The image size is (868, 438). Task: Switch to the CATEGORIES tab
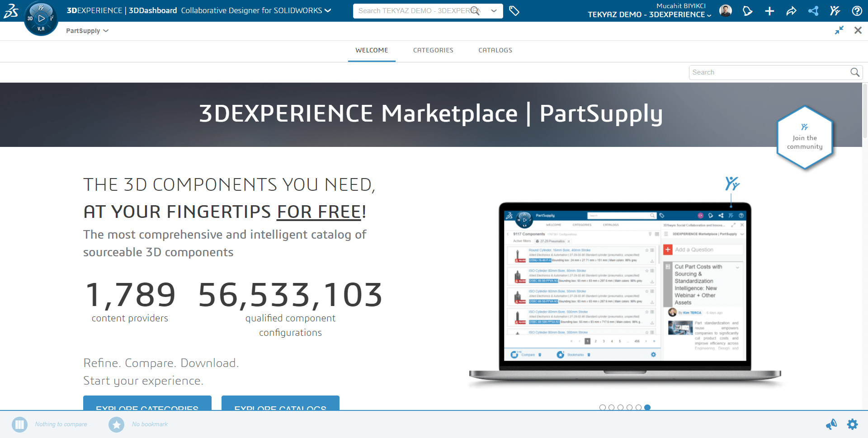tap(433, 50)
